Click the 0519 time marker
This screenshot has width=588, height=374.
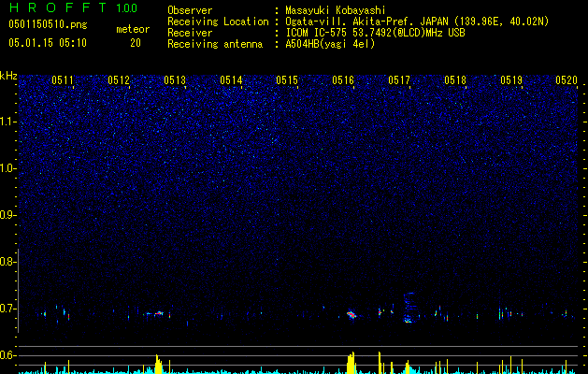coord(511,80)
